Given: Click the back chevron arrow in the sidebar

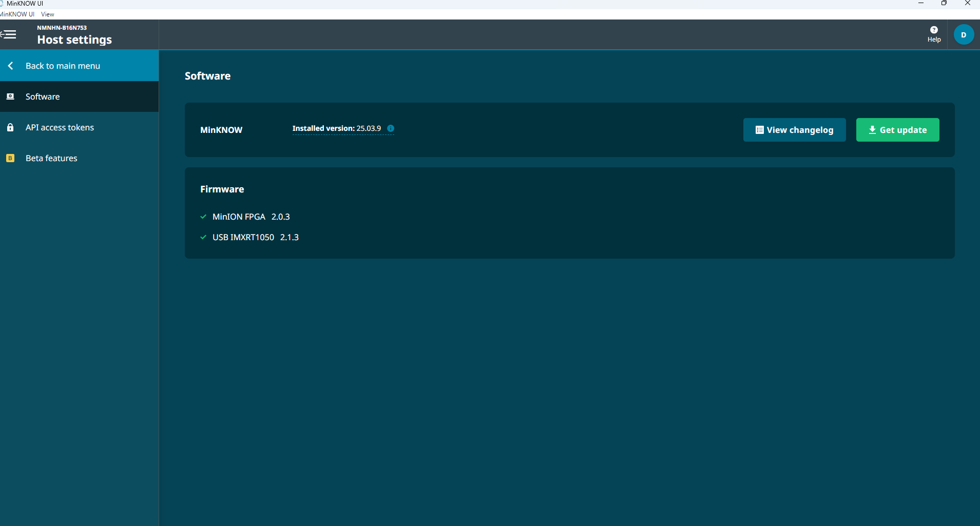Looking at the screenshot, I should 11,66.
